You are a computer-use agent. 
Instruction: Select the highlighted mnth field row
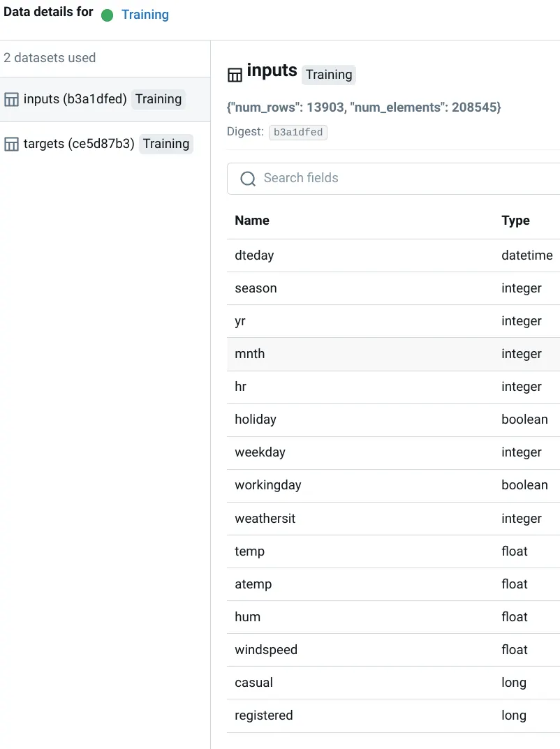393,354
